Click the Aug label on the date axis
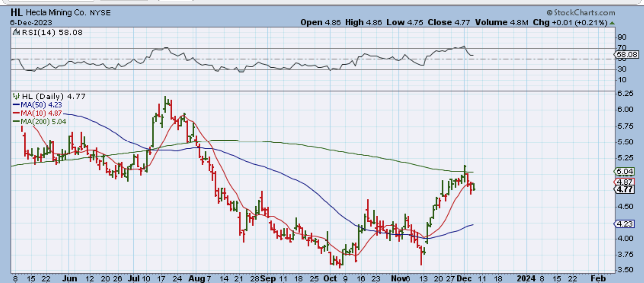644x283 pixels. [x=197, y=279]
